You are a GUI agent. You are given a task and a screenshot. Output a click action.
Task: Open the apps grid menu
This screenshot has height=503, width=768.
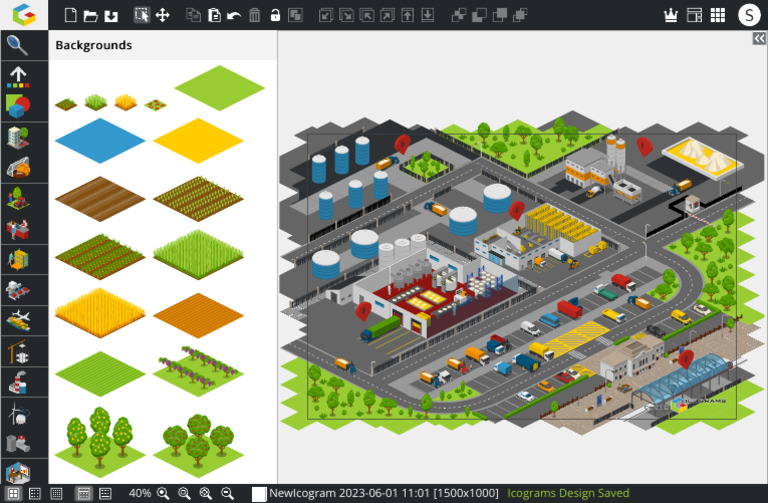[x=718, y=15]
